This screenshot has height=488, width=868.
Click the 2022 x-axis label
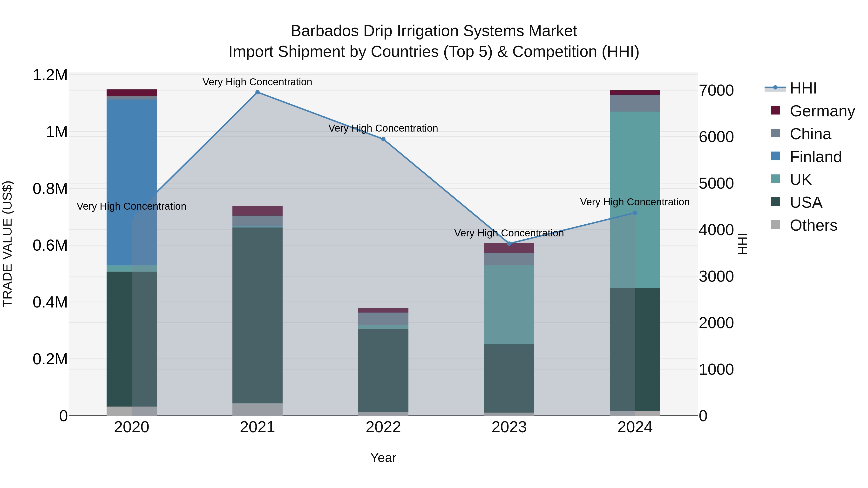(x=383, y=427)
